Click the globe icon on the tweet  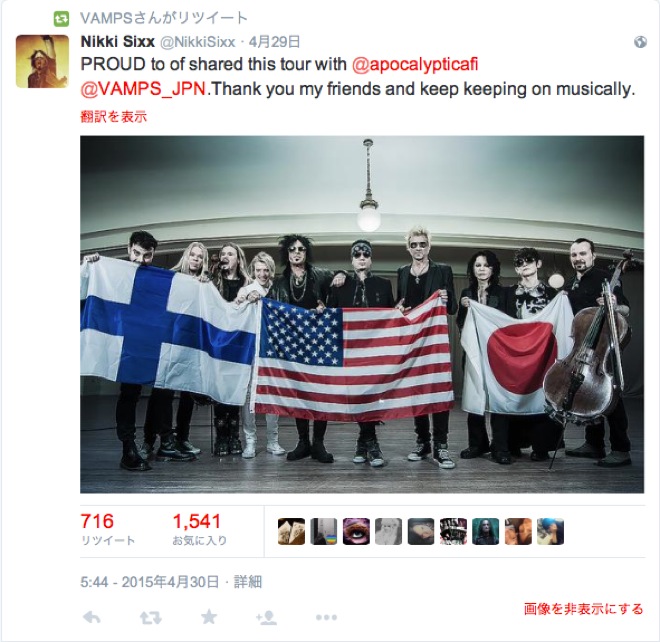click(x=640, y=42)
